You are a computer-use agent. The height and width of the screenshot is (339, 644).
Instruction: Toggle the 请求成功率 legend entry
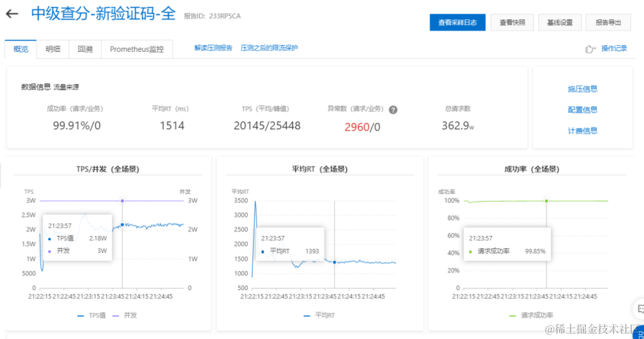pyautogui.click(x=531, y=315)
